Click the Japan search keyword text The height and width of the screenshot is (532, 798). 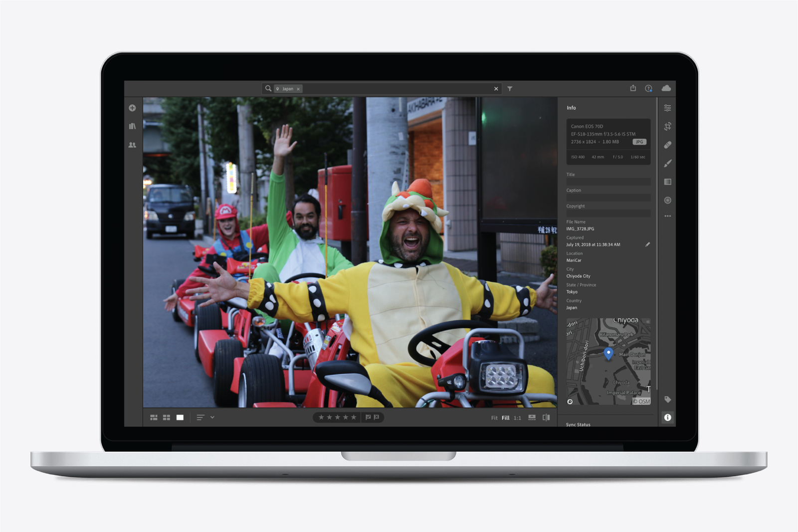[288, 89]
